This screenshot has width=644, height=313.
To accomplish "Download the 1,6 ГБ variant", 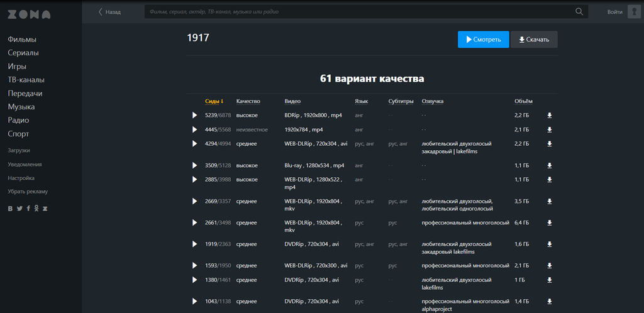I will [550, 244].
